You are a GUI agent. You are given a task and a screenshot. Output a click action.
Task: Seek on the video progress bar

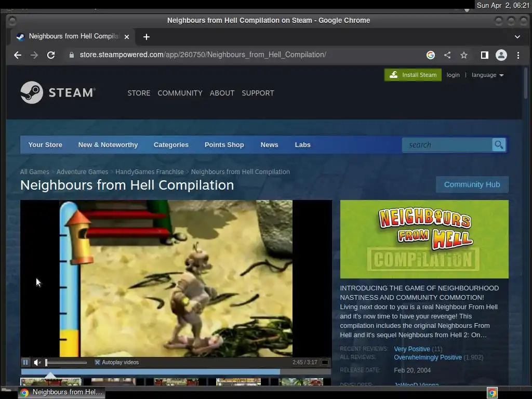[176, 372]
